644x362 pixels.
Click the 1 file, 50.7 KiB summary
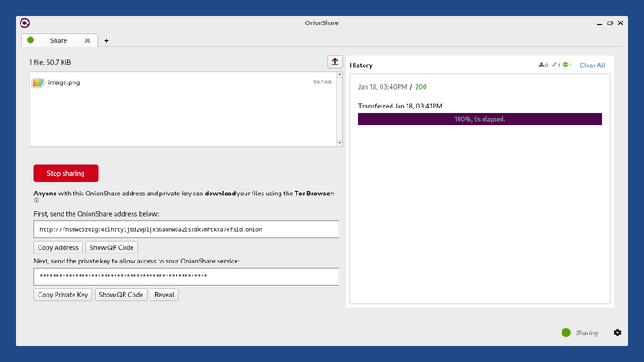point(50,62)
